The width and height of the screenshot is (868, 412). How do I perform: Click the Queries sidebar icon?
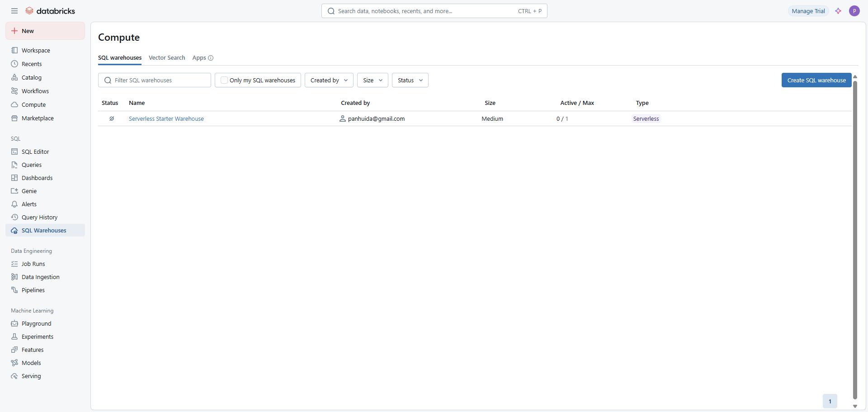click(x=14, y=165)
